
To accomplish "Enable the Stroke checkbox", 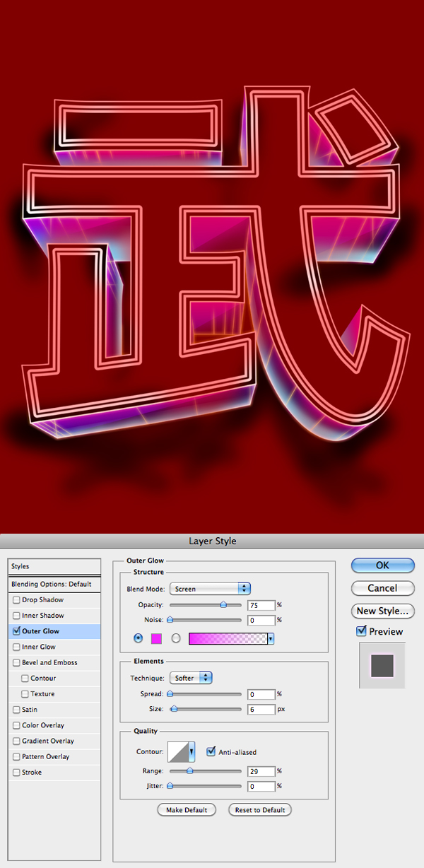I will pyautogui.click(x=16, y=773).
